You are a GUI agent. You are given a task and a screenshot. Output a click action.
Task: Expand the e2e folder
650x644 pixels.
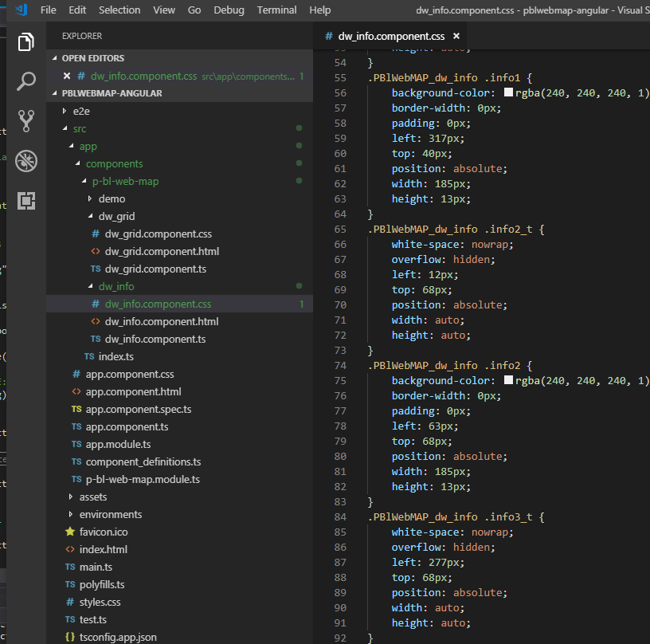[65, 111]
